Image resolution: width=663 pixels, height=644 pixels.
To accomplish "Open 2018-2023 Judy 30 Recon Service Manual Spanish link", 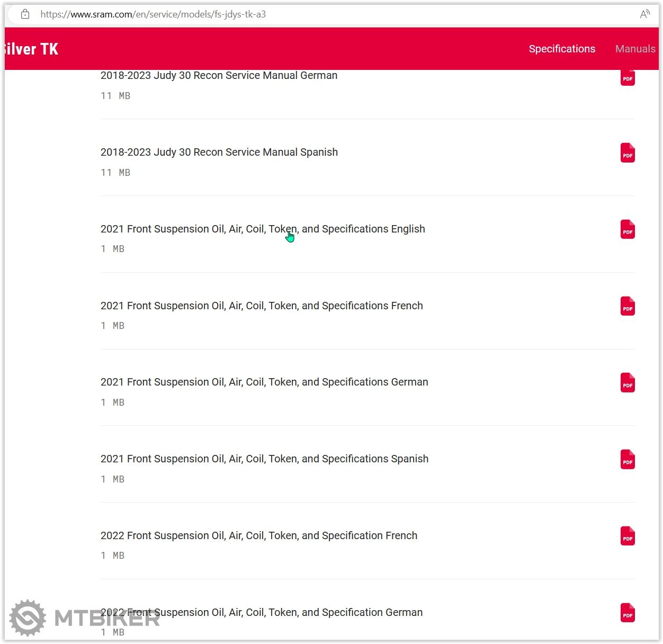I will [219, 152].
